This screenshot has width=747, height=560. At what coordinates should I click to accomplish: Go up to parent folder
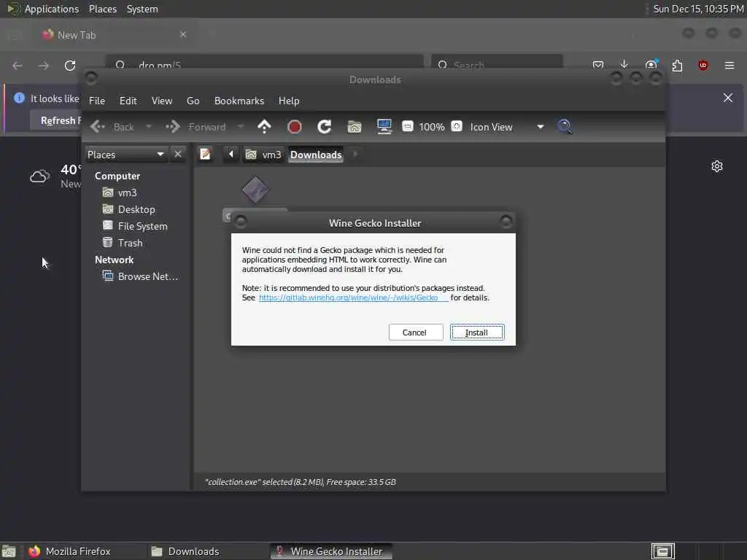264,127
